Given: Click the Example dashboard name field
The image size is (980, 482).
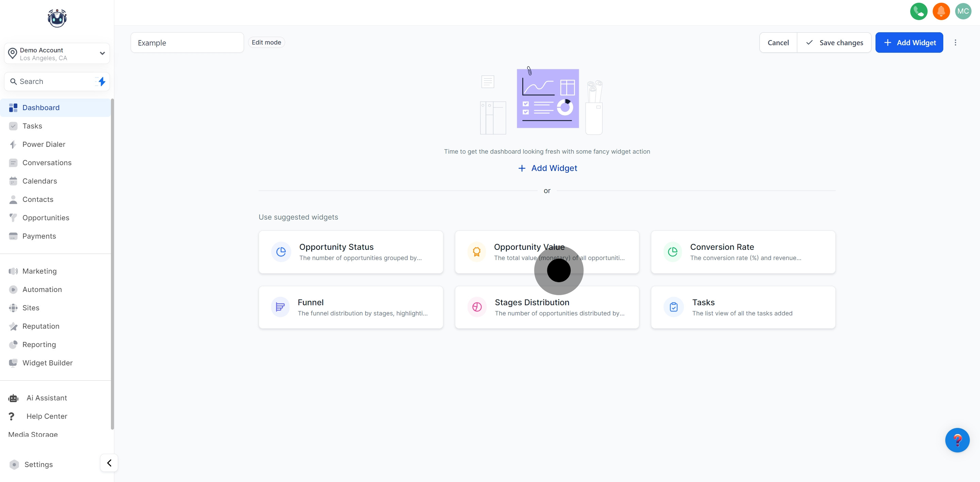Looking at the screenshot, I should [x=187, y=43].
